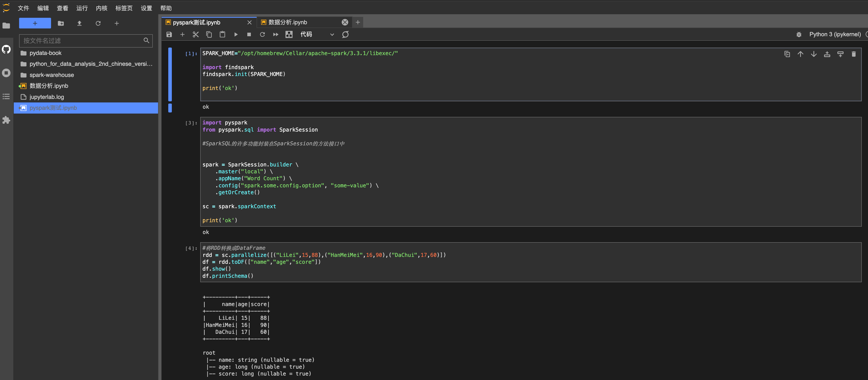Click the blue new launcher button
Viewport: 868px width, 380px height.
[x=35, y=23]
